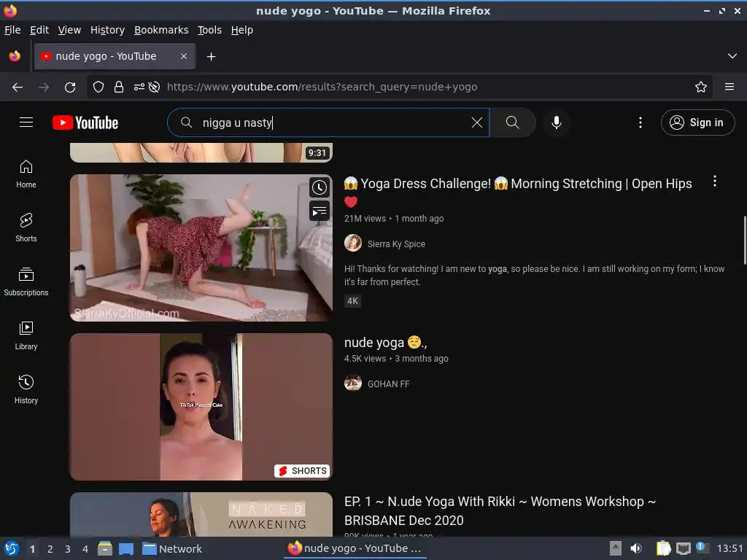
Task: Clear the search box with the X icon
Action: [476, 122]
